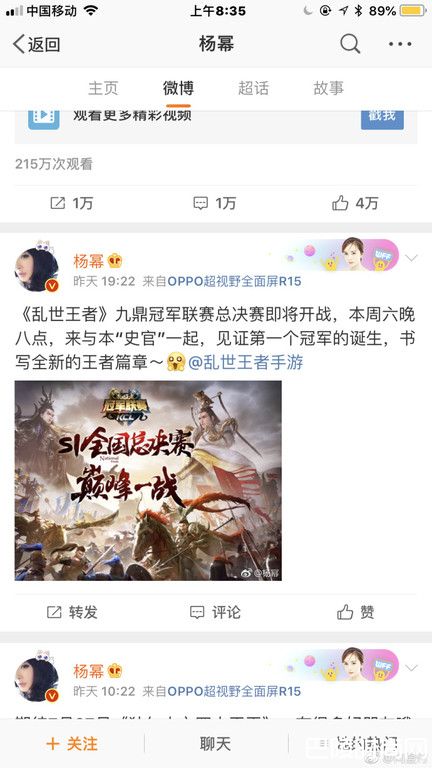Viewport: 432px width, 768px height.
Task: Tap 转发 on the 乱世王者 post
Action: [x=72, y=612]
